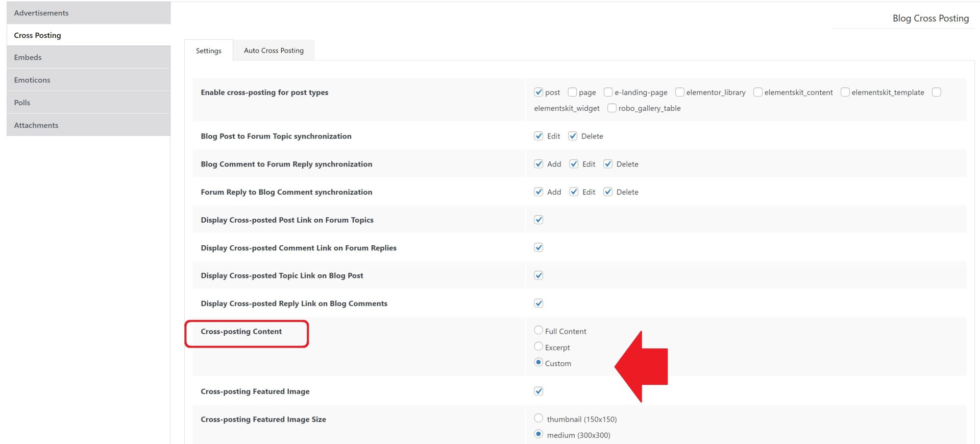Uncheck Cross-posting Featured Image checkbox

pos(538,391)
